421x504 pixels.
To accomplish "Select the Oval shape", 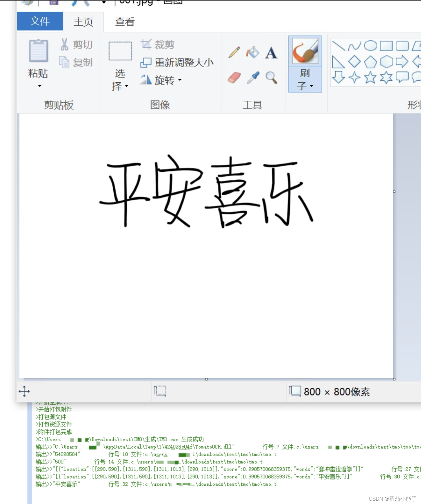I will 371,46.
